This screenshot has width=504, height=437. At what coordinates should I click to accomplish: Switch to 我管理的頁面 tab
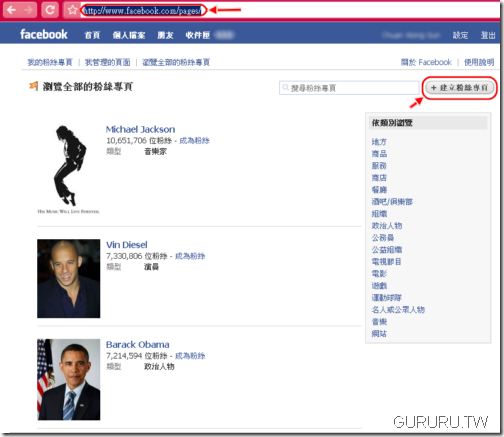coord(107,62)
